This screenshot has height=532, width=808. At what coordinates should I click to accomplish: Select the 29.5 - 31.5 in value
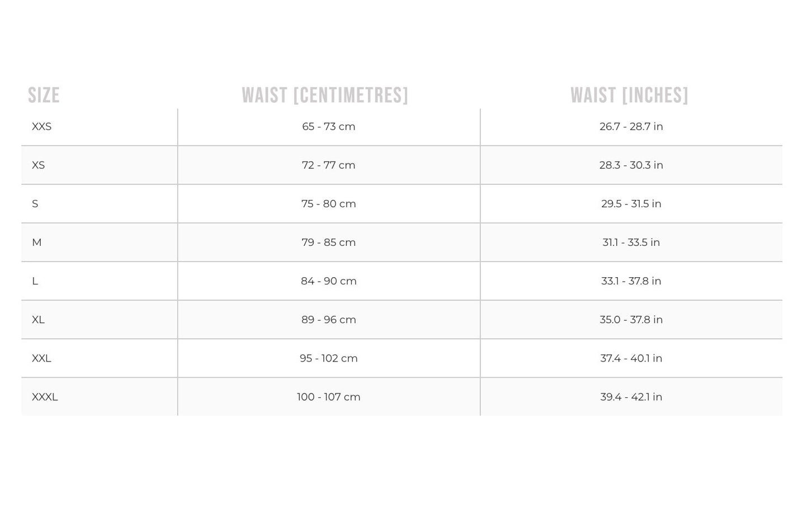(x=631, y=204)
